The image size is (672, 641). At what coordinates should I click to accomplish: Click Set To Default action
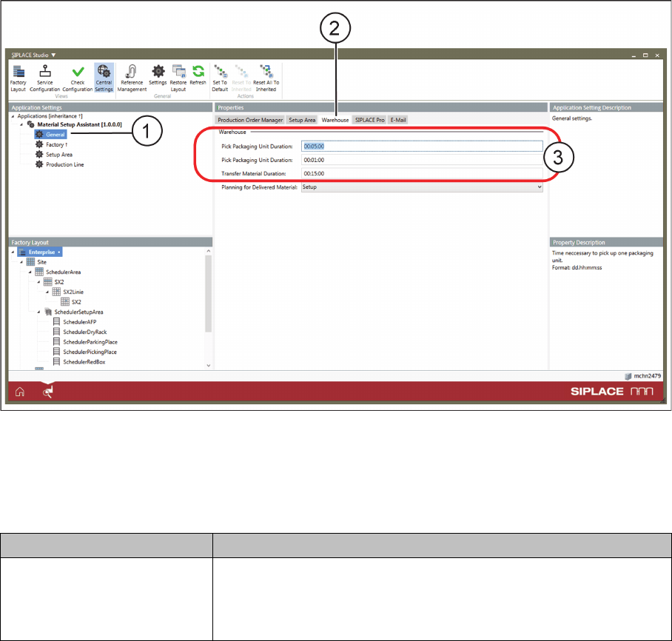pyautogui.click(x=220, y=78)
